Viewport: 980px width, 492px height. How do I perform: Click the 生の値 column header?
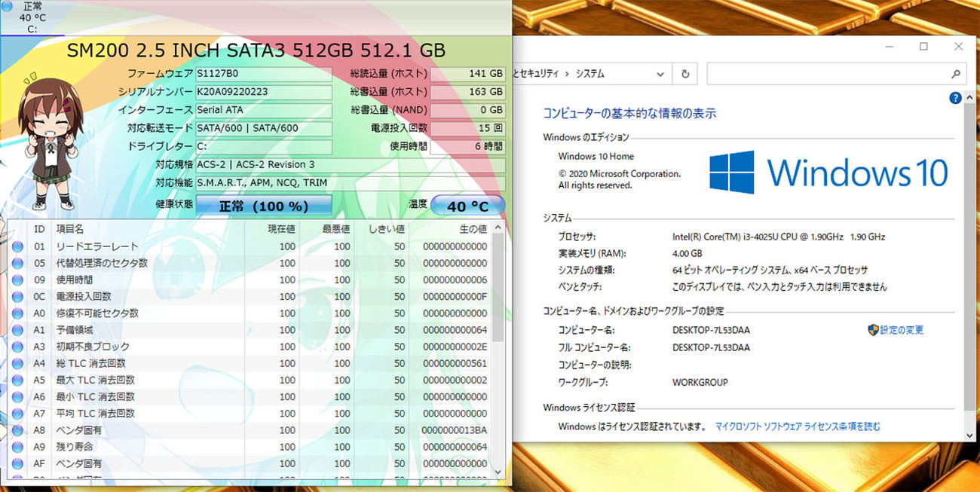[451, 229]
